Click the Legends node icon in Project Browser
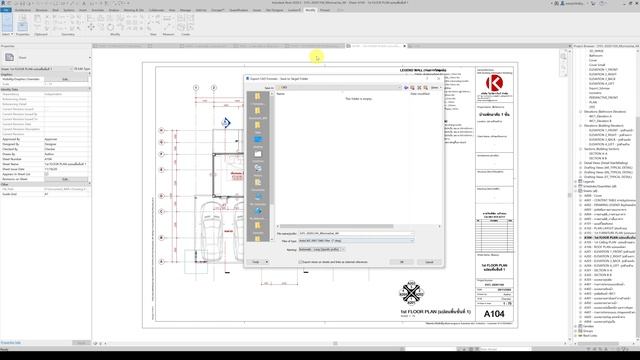640x360 pixels. click(x=580, y=182)
